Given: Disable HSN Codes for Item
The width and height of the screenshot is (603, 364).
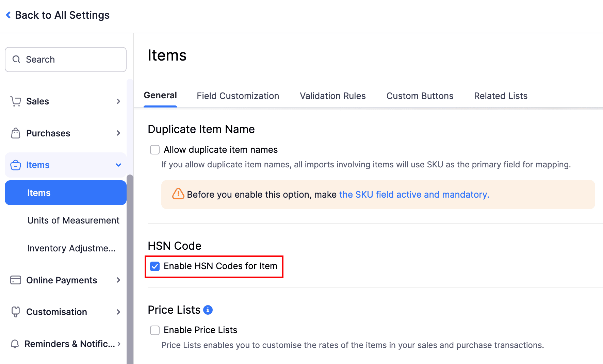Looking at the screenshot, I should click(x=155, y=266).
